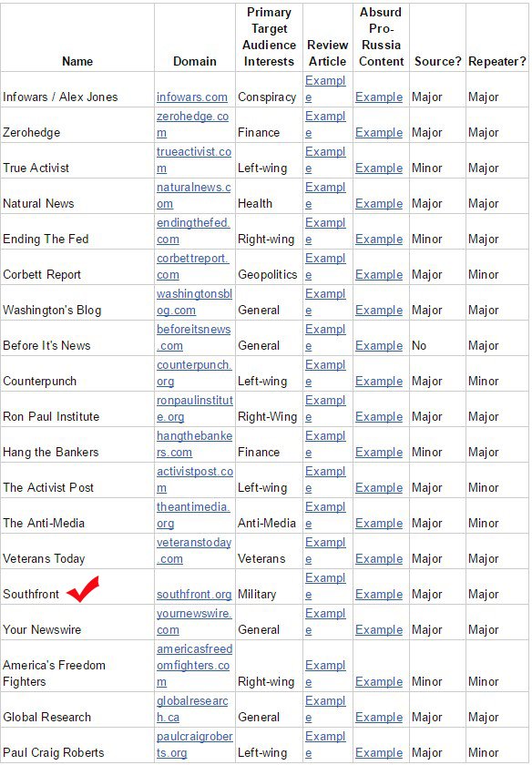Screen dimensions: 532x765
Task: Open Your Newswire Pro-Russia Content example
Action: click(x=379, y=630)
